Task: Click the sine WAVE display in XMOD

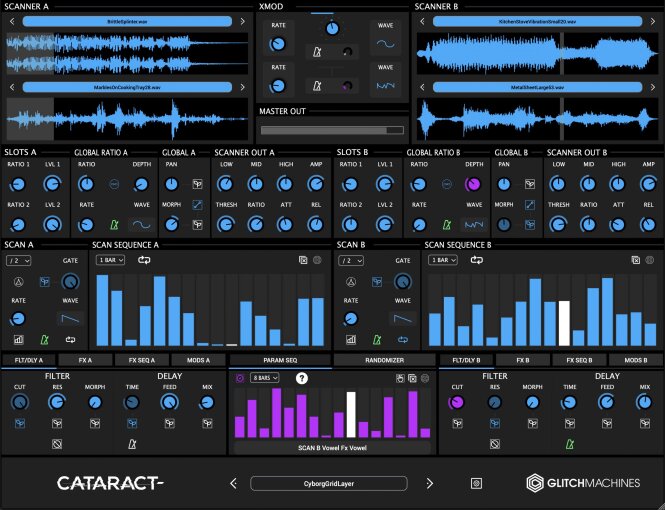Action: [386, 44]
